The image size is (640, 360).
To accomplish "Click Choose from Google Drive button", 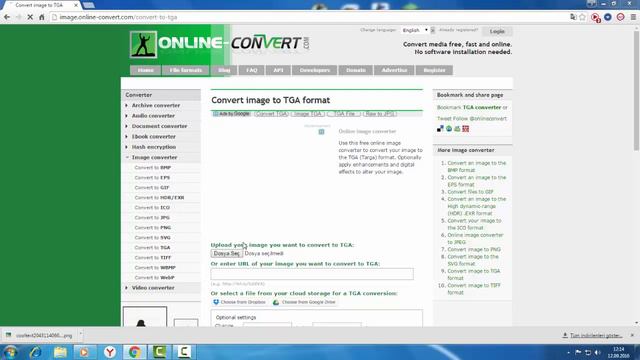I will pos(304,302).
